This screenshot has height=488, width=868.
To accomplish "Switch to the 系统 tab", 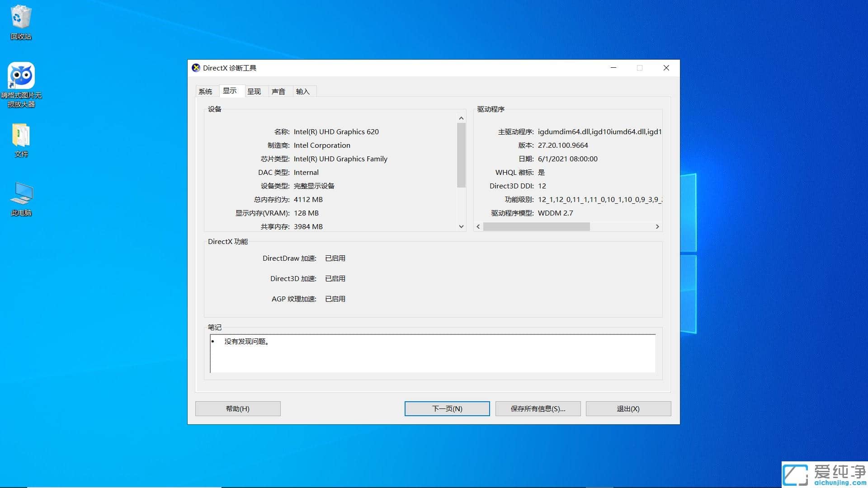I will (x=206, y=91).
